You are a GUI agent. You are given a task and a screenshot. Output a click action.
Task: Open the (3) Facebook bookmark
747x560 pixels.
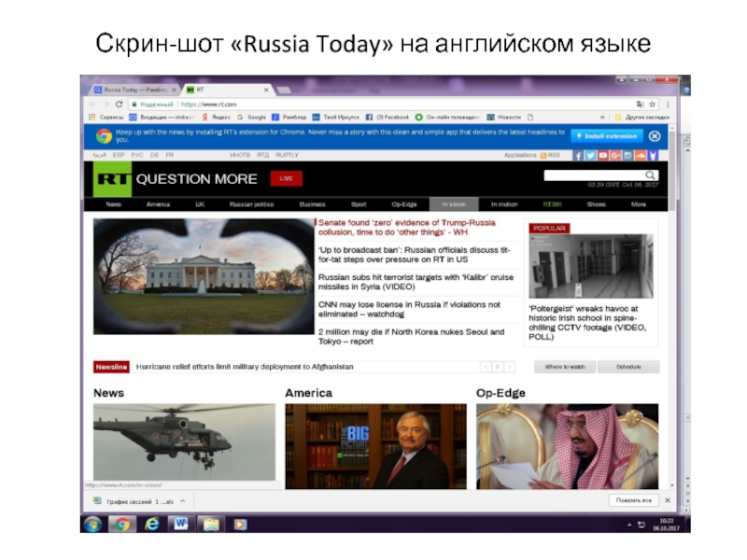(388, 118)
